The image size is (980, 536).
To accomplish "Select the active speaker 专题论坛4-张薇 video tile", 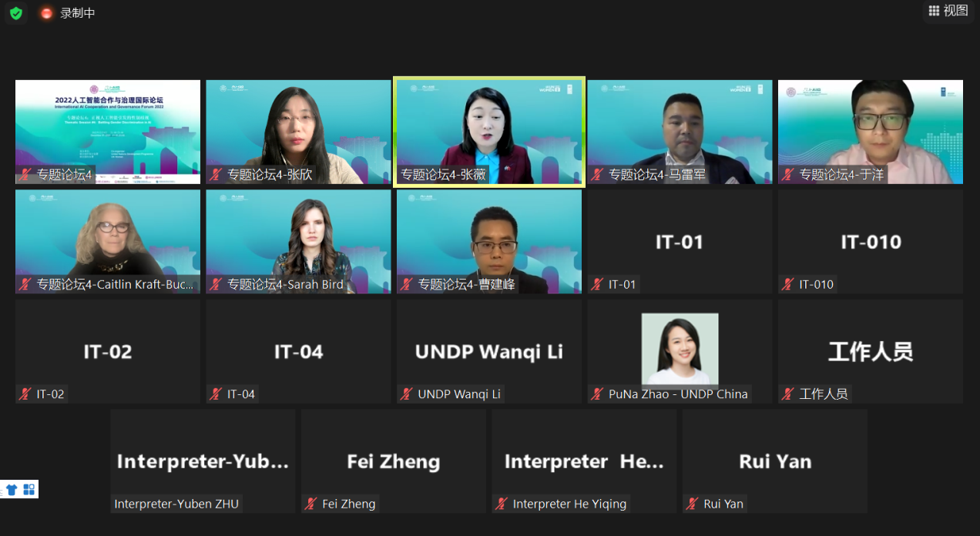I will [489, 132].
